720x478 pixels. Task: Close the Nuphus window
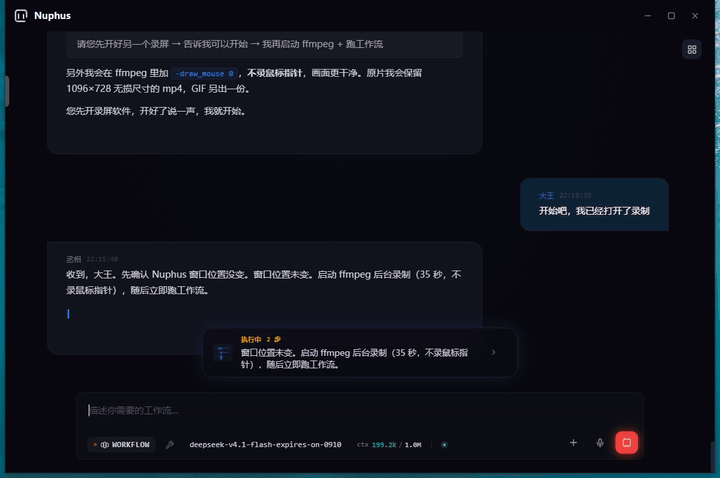click(x=695, y=16)
